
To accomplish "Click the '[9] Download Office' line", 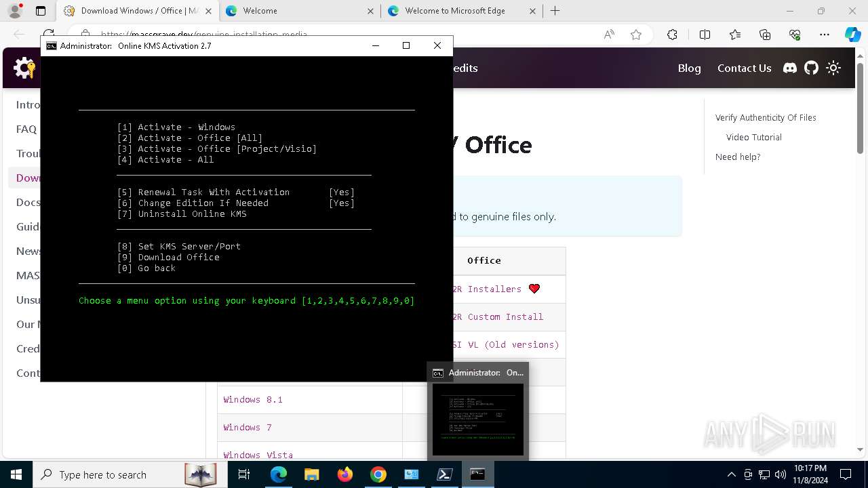I will click(168, 257).
